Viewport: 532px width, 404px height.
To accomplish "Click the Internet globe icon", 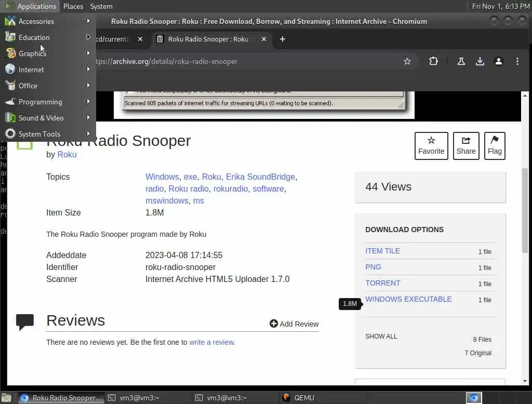I will point(10,69).
